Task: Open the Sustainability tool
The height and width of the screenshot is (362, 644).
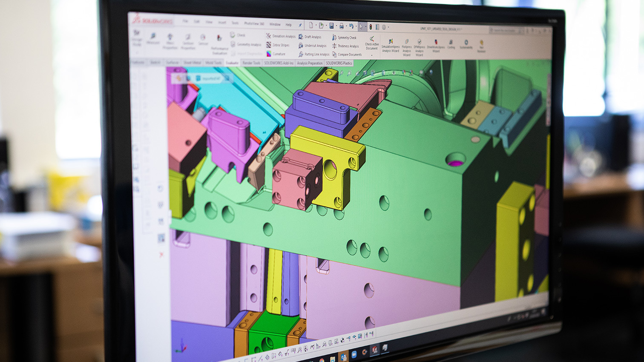Action: pyautogui.click(x=466, y=44)
